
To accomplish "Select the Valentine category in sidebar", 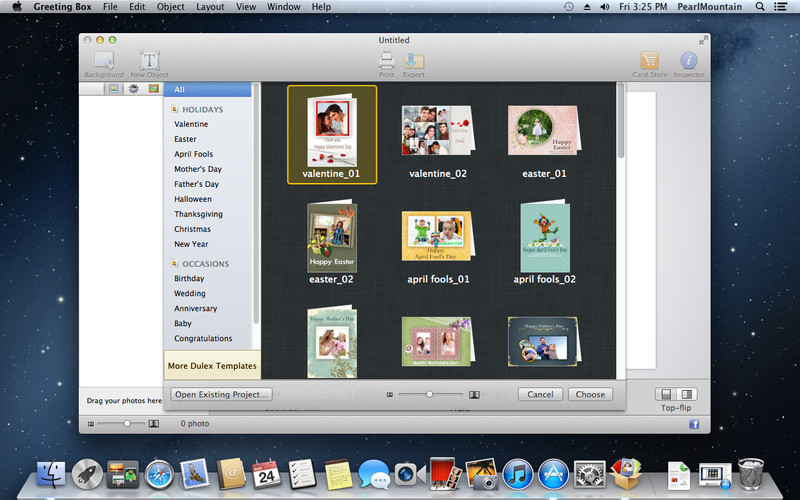I will click(x=191, y=124).
